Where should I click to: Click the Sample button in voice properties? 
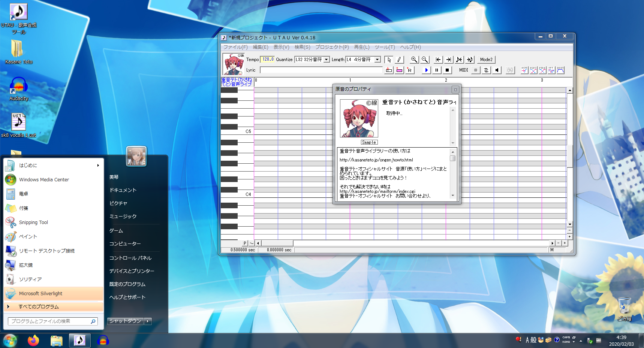coord(369,142)
